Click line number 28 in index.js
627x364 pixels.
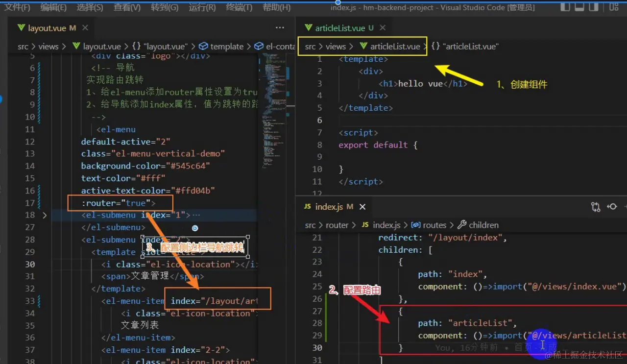(317, 323)
